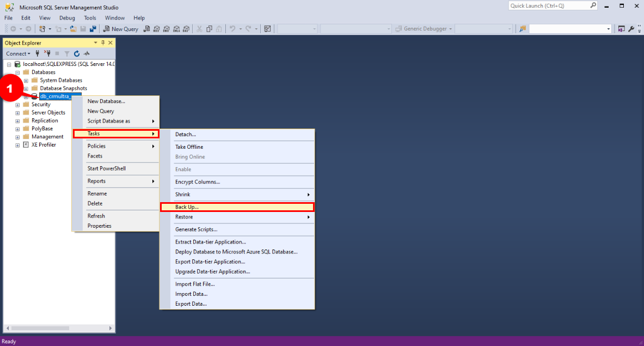
Task: Click the Filter funnel icon in Object Explorer
Action: pos(67,53)
